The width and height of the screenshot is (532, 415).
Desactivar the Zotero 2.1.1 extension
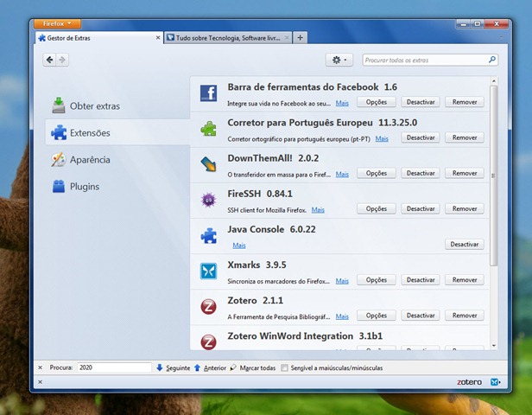[x=421, y=316]
